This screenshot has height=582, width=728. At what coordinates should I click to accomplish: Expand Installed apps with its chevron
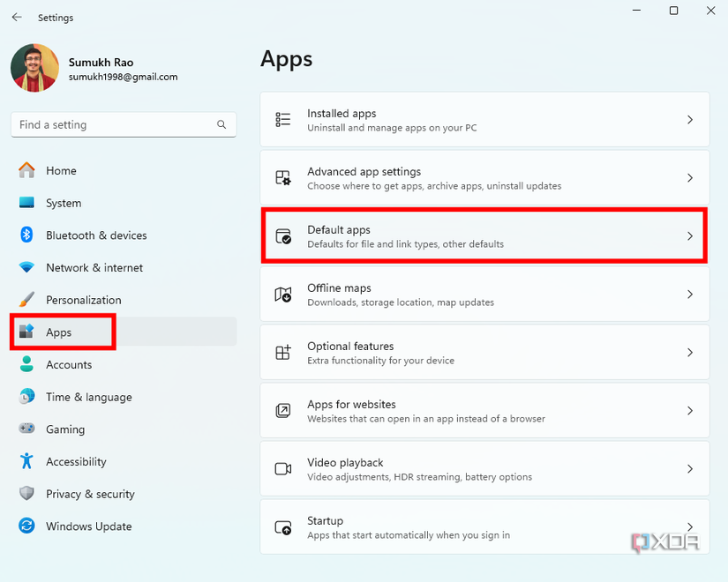click(690, 120)
